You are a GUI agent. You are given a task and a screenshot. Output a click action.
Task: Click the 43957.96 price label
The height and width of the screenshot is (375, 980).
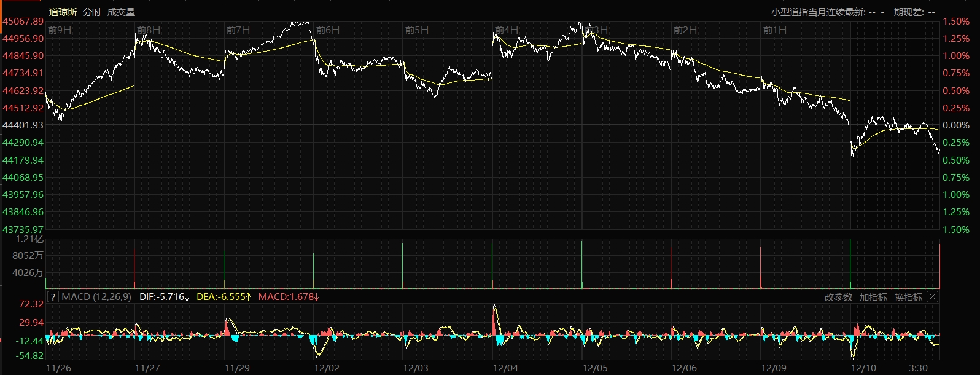pyautogui.click(x=23, y=194)
